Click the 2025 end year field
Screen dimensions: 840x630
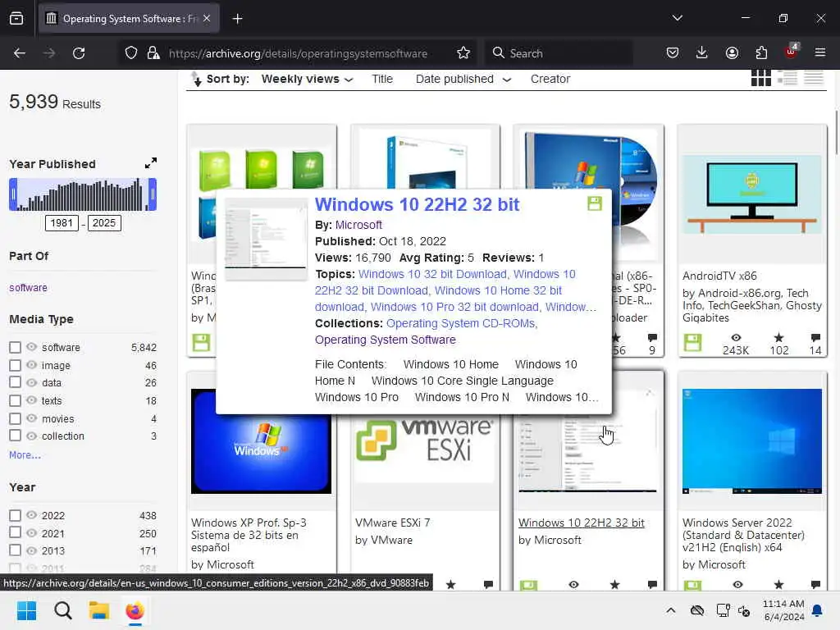point(104,223)
